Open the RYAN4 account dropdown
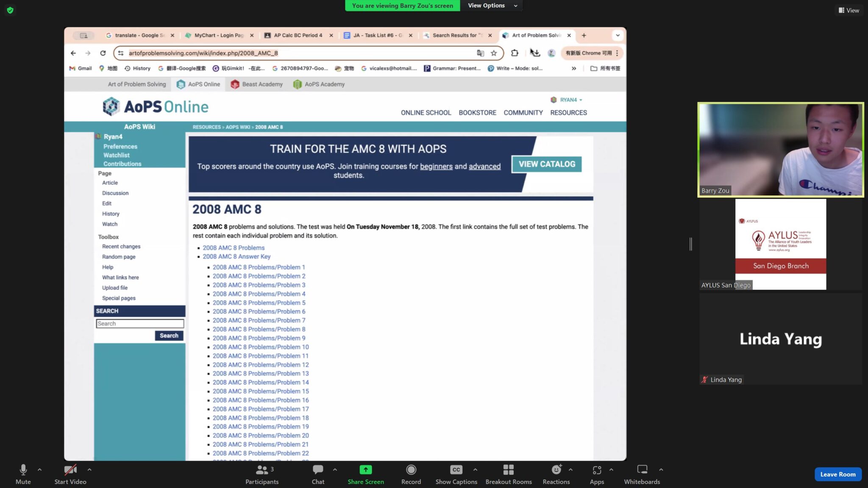The height and width of the screenshot is (488, 868). click(x=566, y=100)
